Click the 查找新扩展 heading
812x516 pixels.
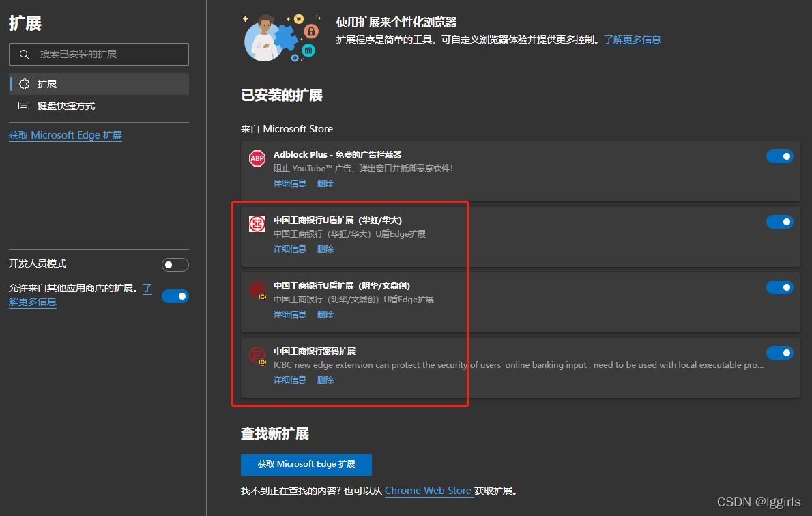275,433
